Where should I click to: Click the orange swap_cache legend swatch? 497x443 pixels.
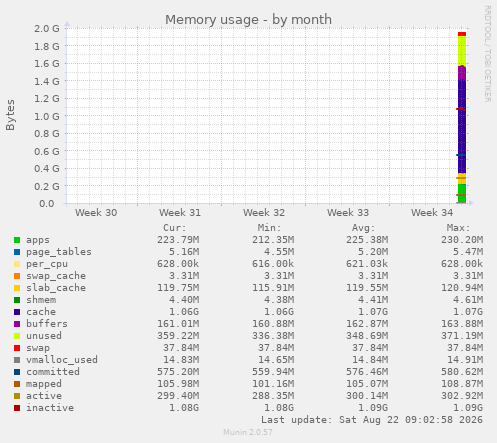pyautogui.click(x=17, y=276)
